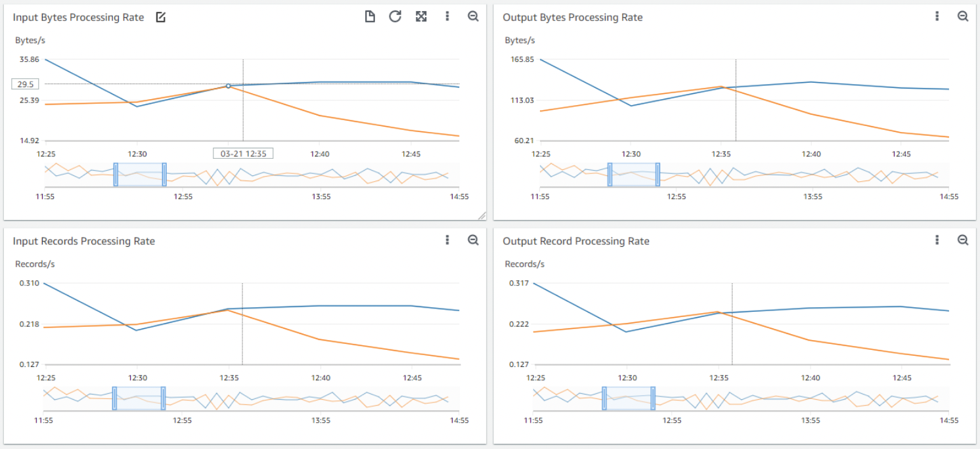Click the highlighted 12:35 data point on Input Bytes
980x449 pixels.
click(x=229, y=85)
